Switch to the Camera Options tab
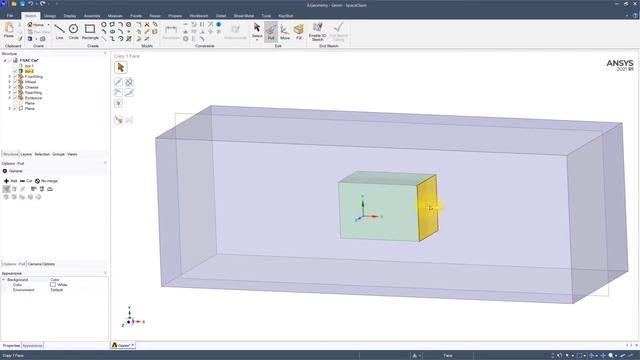The image size is (640, 360). tap(41, 264)
